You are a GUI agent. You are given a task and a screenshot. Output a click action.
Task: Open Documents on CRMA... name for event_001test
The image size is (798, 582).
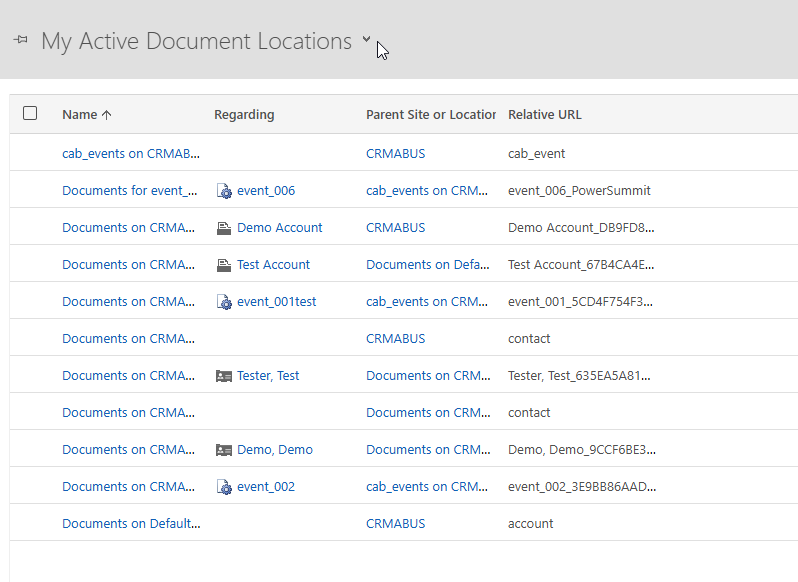(128, 302)
